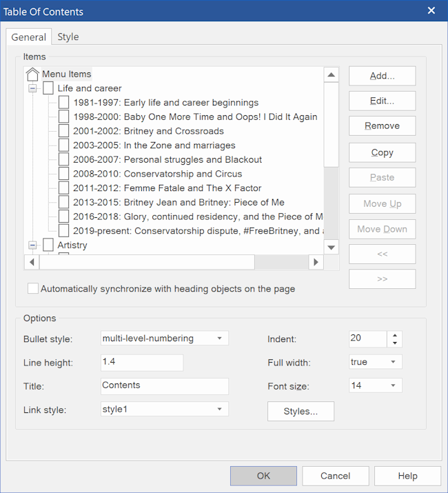Click the Title input field

tap(165, 386)
